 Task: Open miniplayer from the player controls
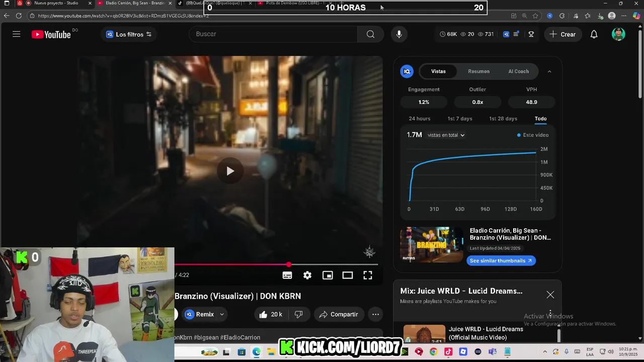coord(328,275)
